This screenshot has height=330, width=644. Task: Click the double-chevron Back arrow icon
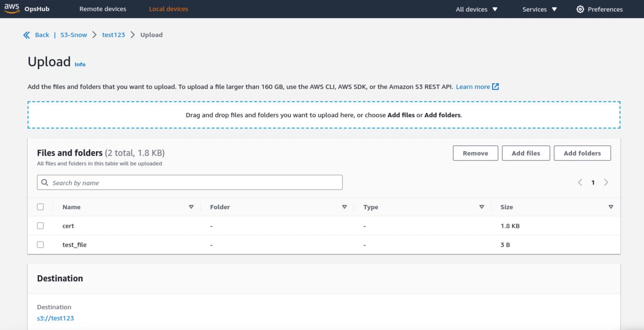point(26,35)
